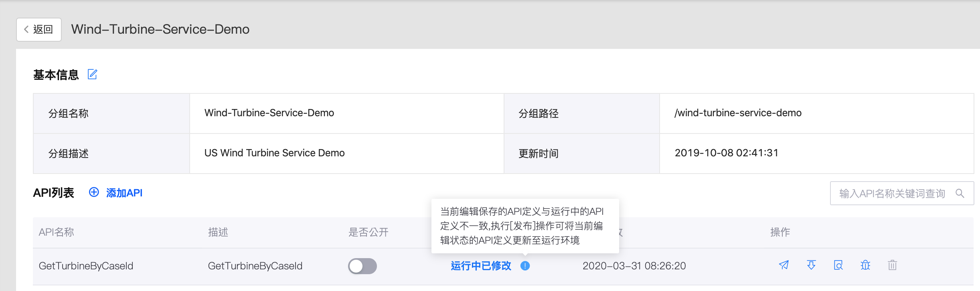Viewport: 980px width, 291px height.
Task: Publish the API using paper plane icon
Action: 784,265
